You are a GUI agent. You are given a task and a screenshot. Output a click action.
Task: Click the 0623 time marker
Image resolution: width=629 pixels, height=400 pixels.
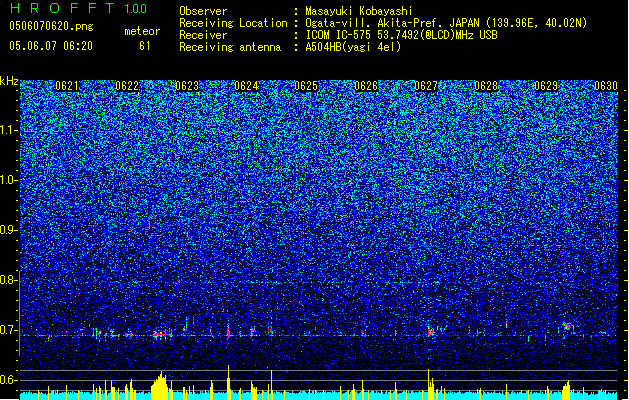click(x=187, y=86)
